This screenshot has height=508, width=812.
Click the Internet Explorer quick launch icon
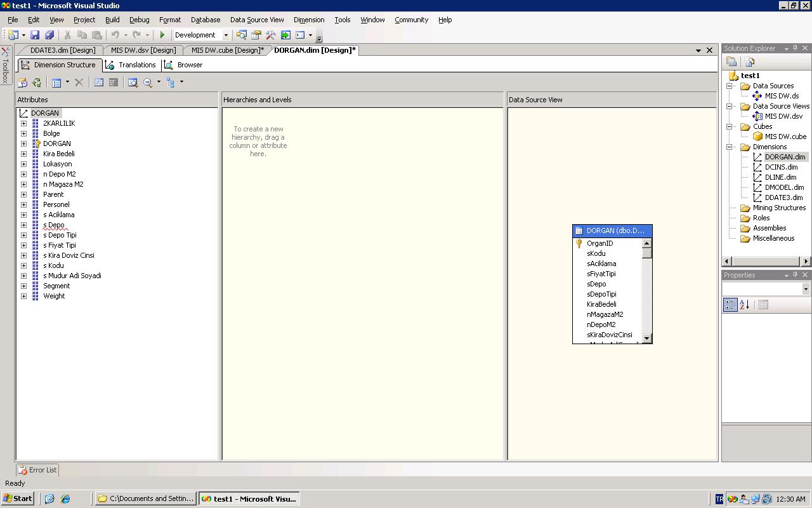tap(65, 498)
